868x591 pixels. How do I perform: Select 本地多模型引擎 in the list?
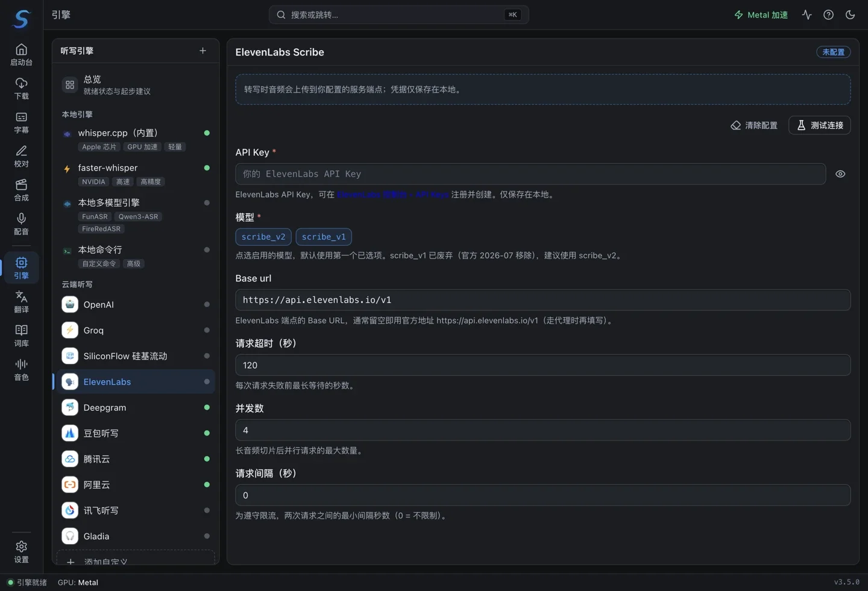pyautogui.click(x=136, y=215)
